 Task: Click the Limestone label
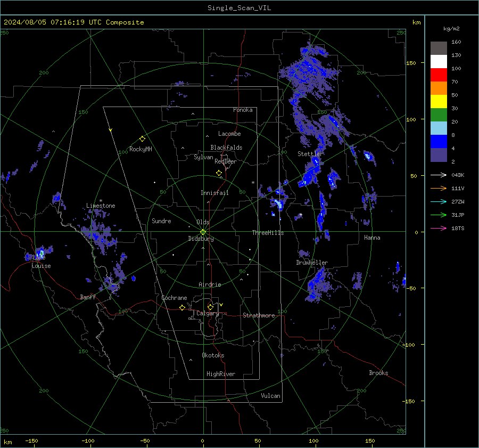point(101,206)
